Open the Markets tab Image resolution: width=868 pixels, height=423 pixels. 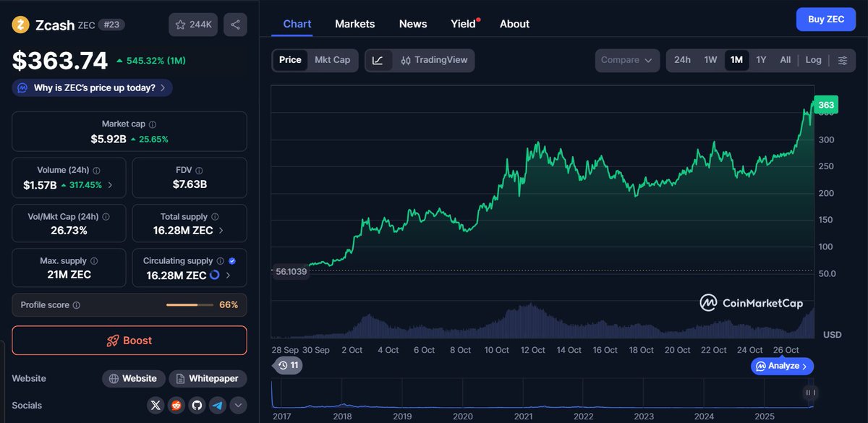[x=355, y=24]
